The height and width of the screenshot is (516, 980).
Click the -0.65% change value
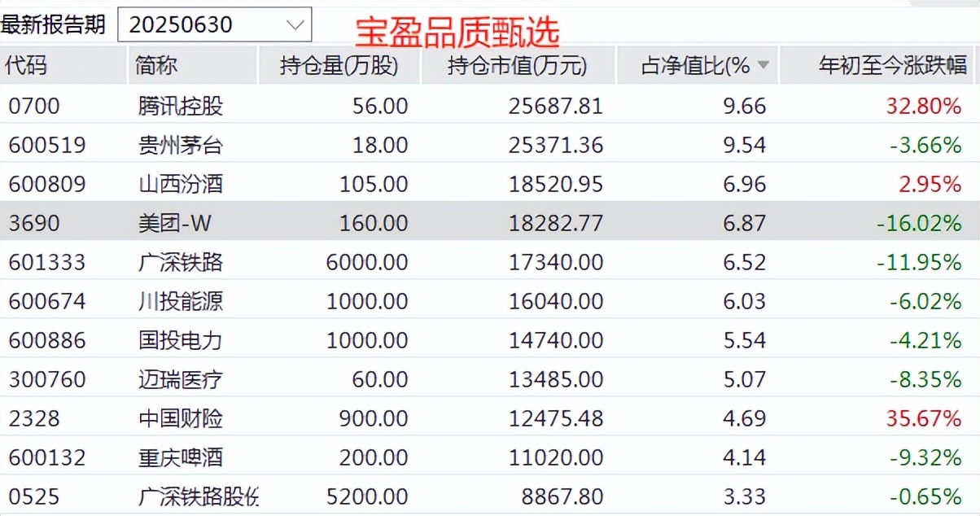point(925,496)
